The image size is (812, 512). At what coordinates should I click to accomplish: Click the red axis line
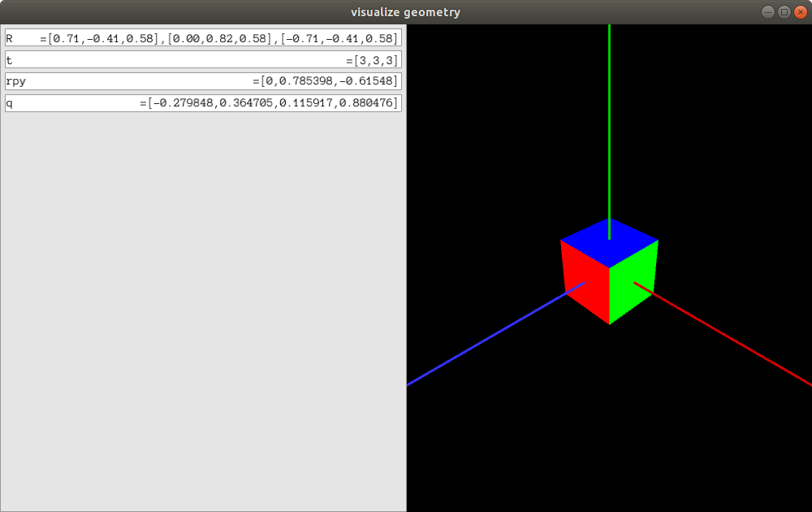point(723,334)
